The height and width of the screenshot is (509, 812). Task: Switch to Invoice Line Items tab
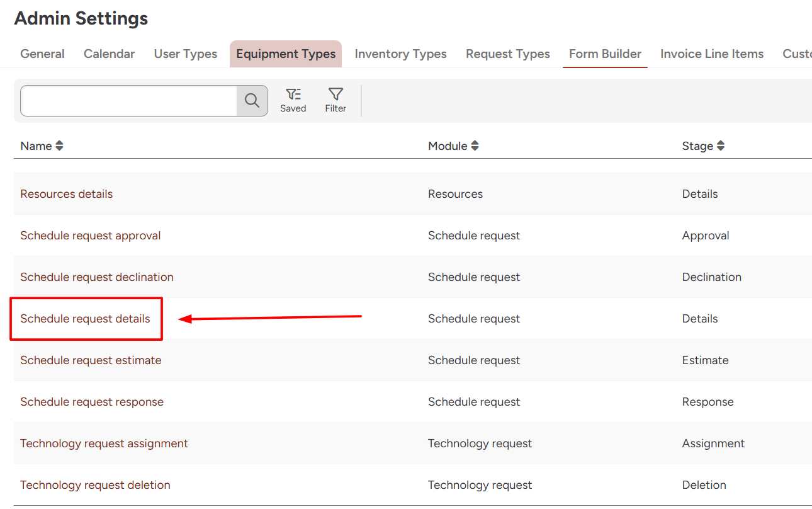pos(711,54)
